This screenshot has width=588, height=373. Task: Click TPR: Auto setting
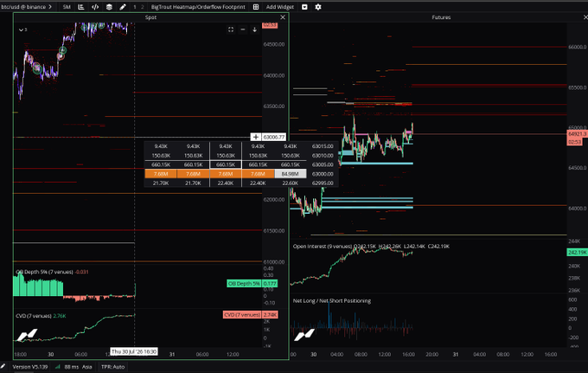(112, 367)
